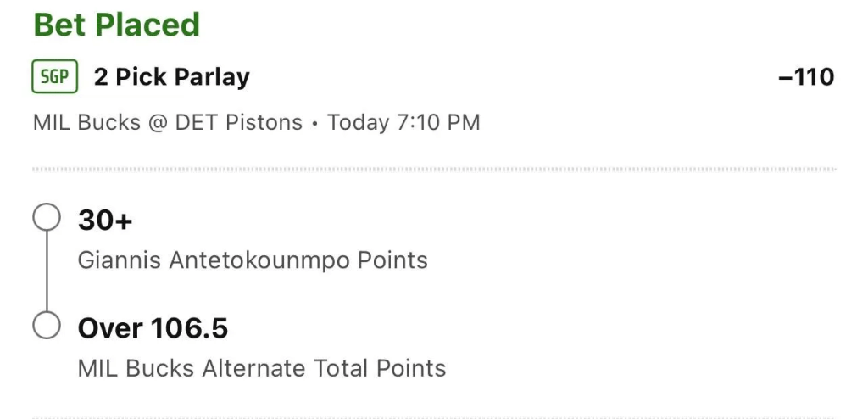868x419 pixels.
Task: Tap the -110 parlay odds
Action: [806, 77]
